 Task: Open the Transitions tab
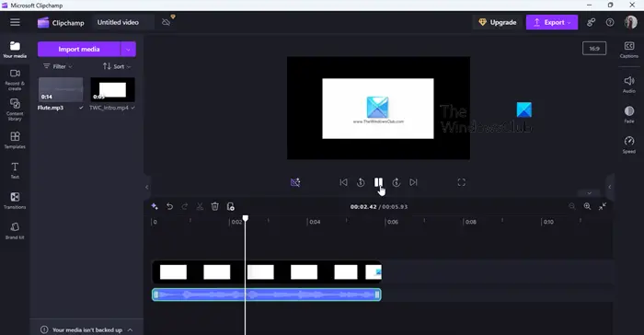[15, 201]
